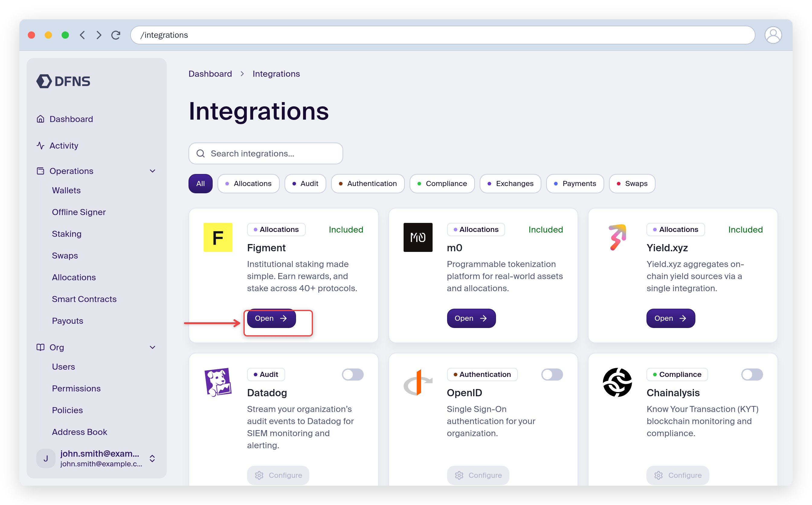Click the browser back arrow
The height and width of the screenshot is (505, 812).
coord(82,35)
